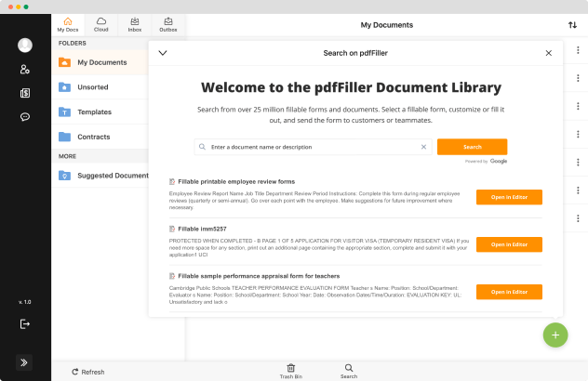Click the document icon beside teacher appraisal form
588x381 pixels.
tap(172, 276)
